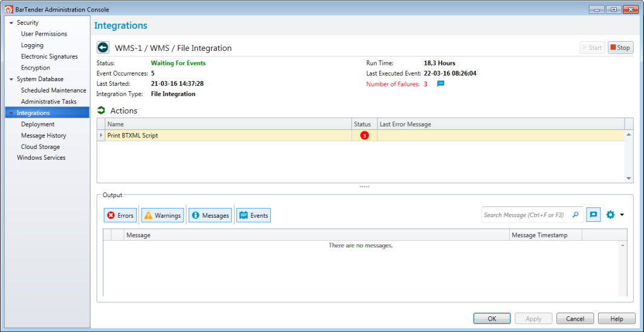This screenshot has width=644, height=332.
Task: Click the Apply button
Action: click(x=533, y=319)
